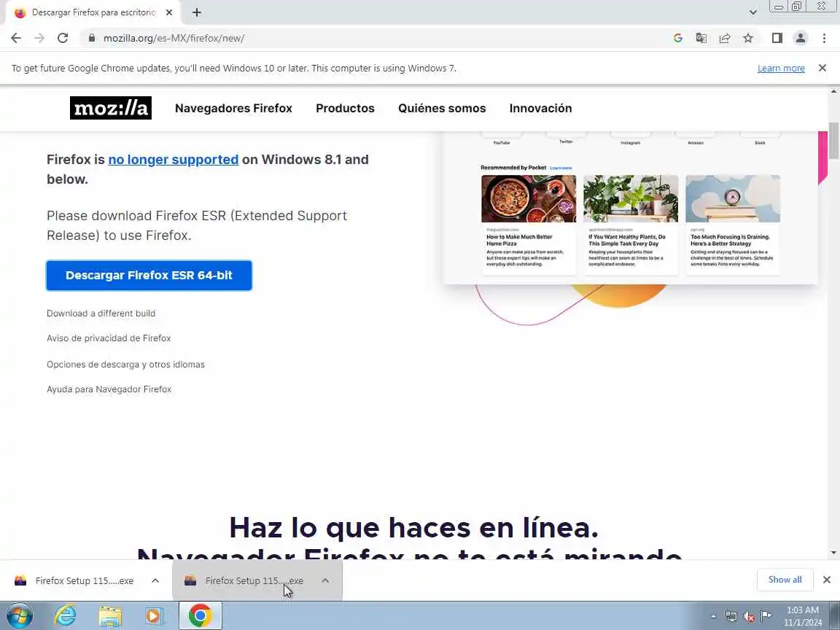Open Productos menu
The width and height of the screenshot is (840, 630).
click(x=345, y=108)
